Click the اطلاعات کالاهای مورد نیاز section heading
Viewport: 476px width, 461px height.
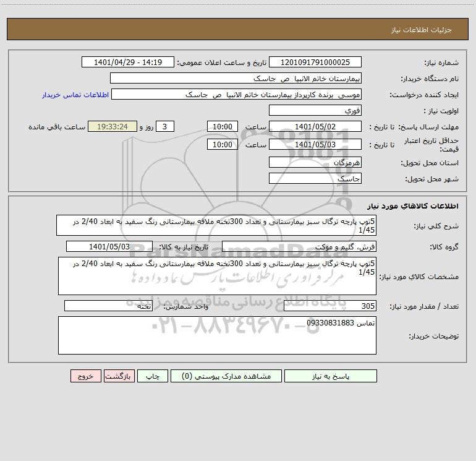[x=413, y=206]
